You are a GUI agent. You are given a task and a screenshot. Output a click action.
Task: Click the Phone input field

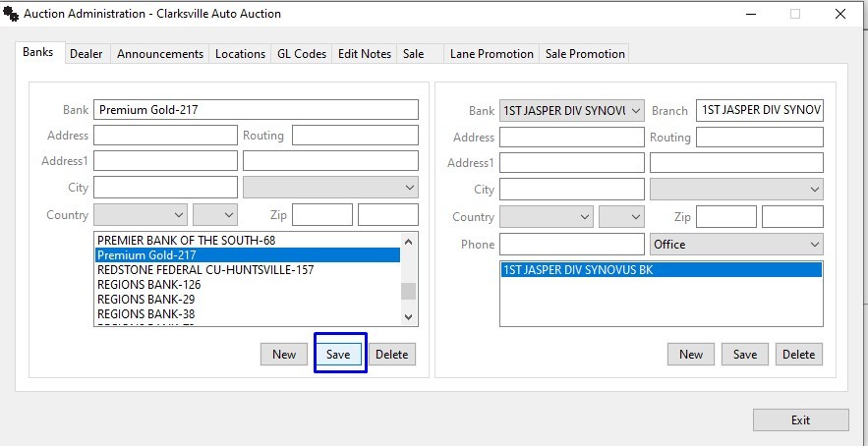pyautogui.click(x=571, y=244)
